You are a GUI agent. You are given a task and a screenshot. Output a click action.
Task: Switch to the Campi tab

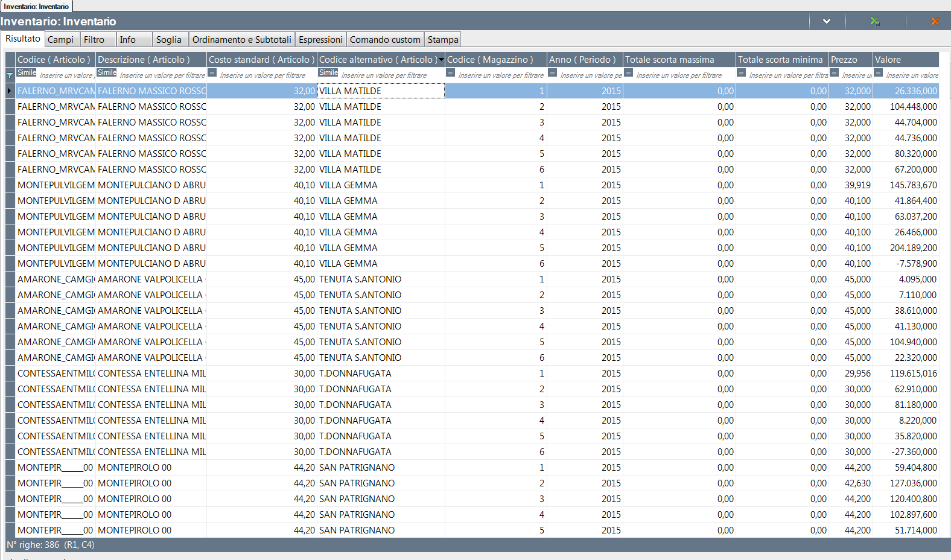(x=61, y=40)
